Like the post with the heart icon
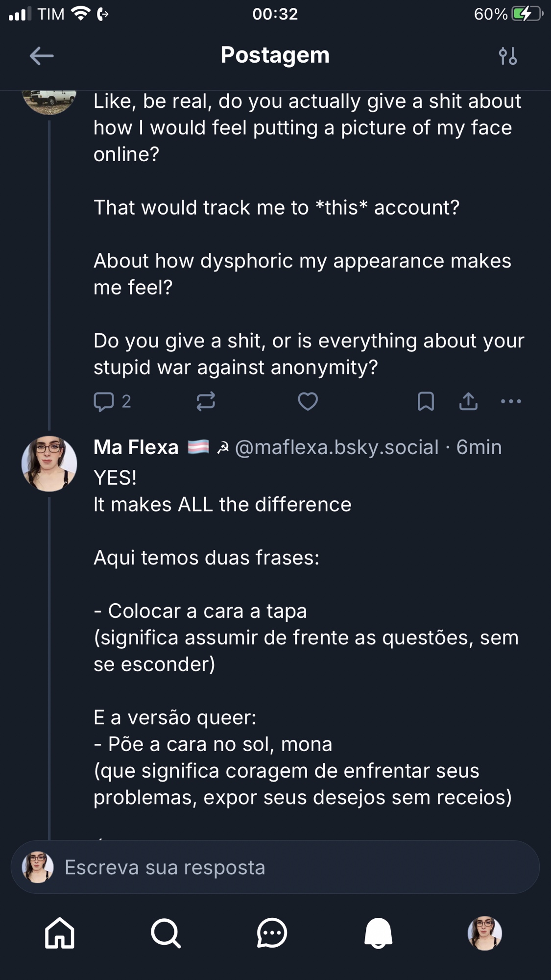Viewport: 551px width, 980px height. pyautogui.click(x=308, y=401)
